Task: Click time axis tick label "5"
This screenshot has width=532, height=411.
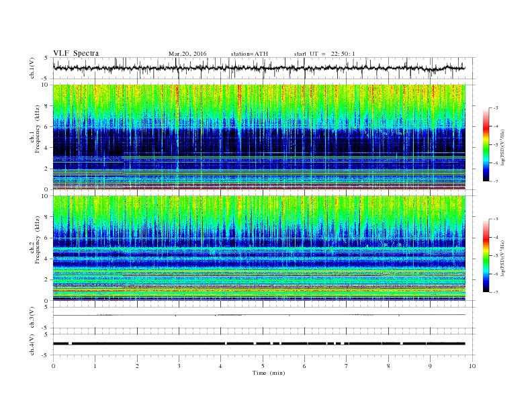Action: click(263, 366)
